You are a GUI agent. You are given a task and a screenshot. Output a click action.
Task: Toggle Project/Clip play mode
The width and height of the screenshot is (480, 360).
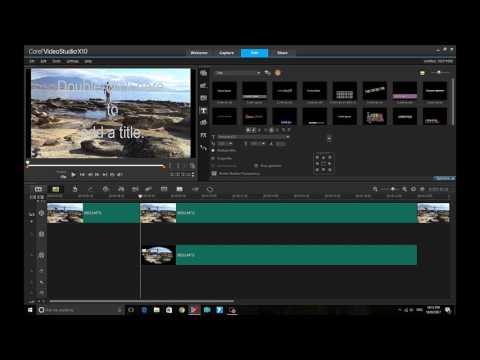(62, 174)
